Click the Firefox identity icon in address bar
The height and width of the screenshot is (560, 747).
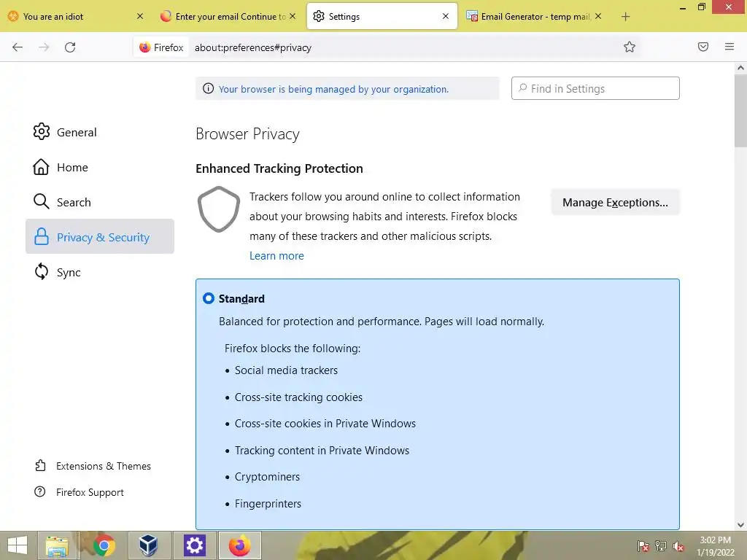click(161, 47)
